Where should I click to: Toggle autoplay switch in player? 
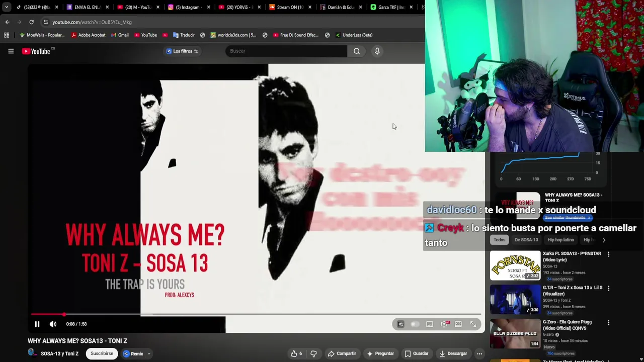[415, 324]
